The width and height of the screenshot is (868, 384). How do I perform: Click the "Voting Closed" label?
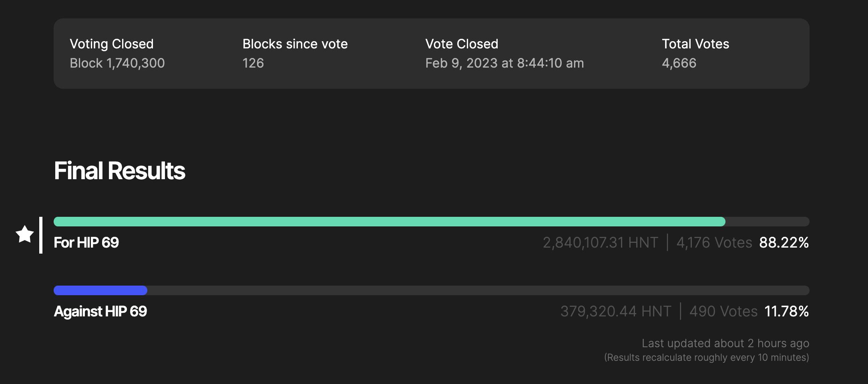click(x=111, y=44)
